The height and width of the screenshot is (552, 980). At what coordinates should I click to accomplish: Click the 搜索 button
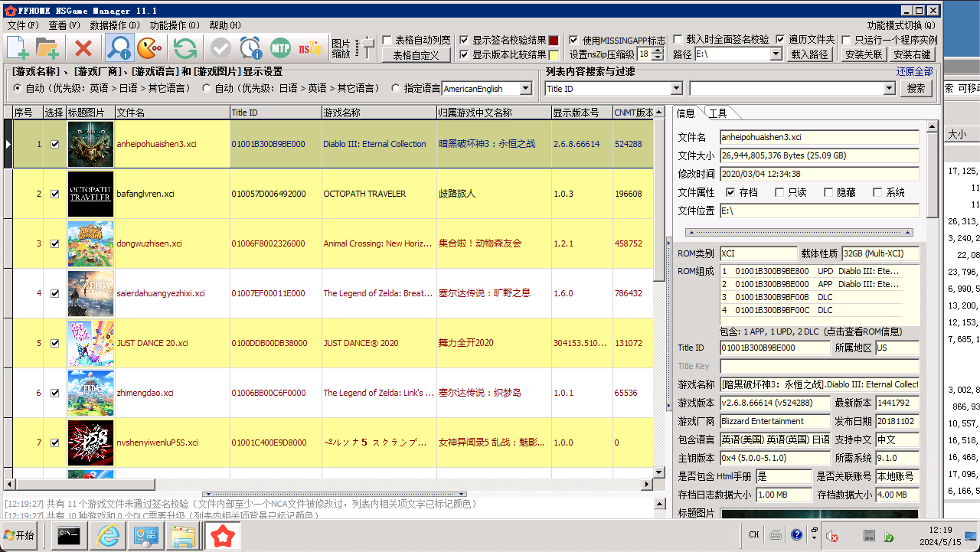(x=916, y=89)
